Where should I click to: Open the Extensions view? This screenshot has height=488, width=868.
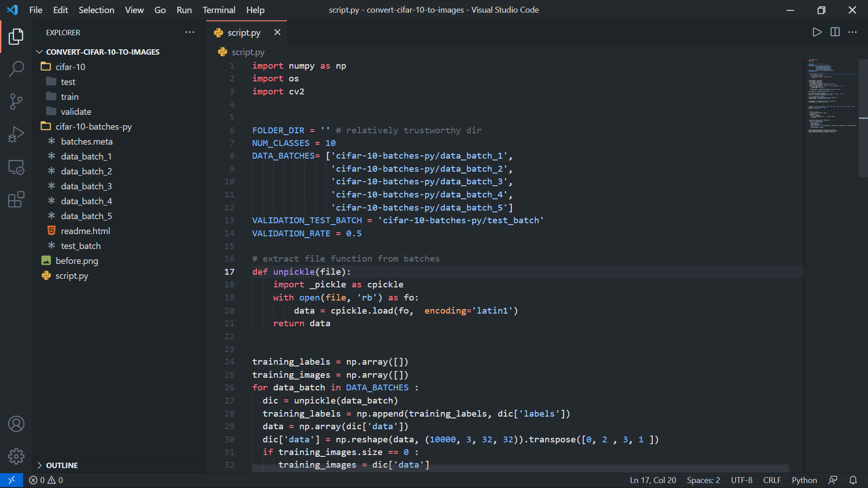[x=16, y=199]
